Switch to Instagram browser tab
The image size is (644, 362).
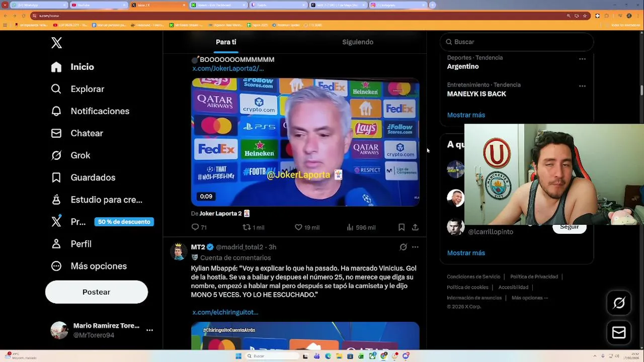(x=397, y=5)
